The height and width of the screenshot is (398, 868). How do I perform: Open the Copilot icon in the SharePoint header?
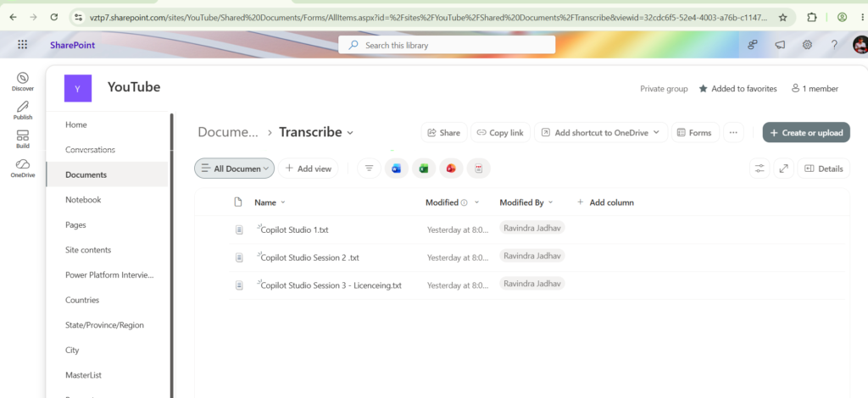coord(753,45)
